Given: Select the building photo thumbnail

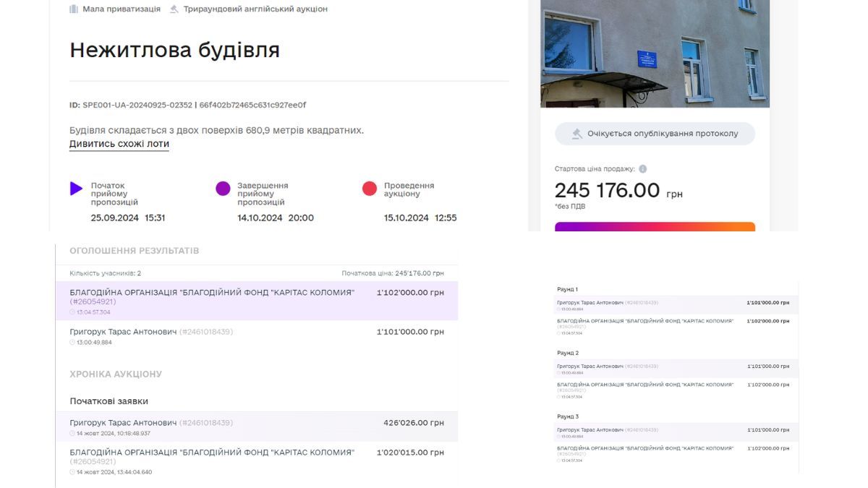Looking at the screenshot, I should (655, 54).
